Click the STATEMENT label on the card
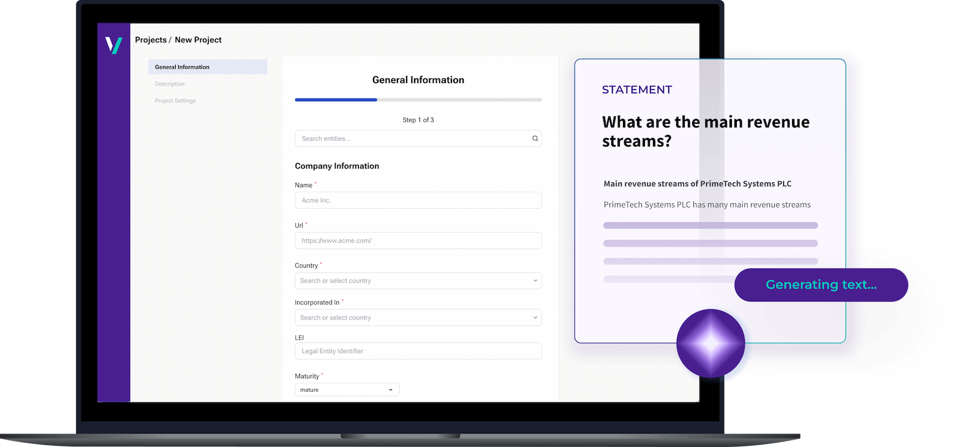Image resolution: width=980 pixels, height=447 pixels. pos(636,90)
